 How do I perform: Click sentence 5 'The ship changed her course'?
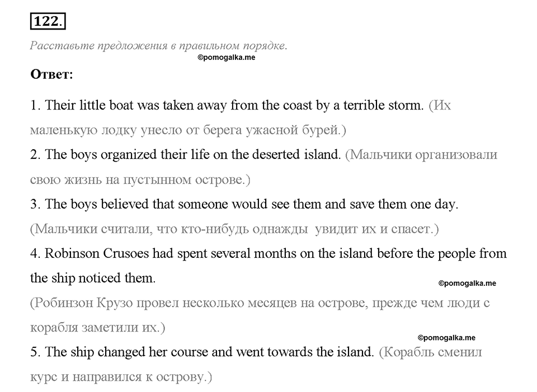click(x=202, y=352)
